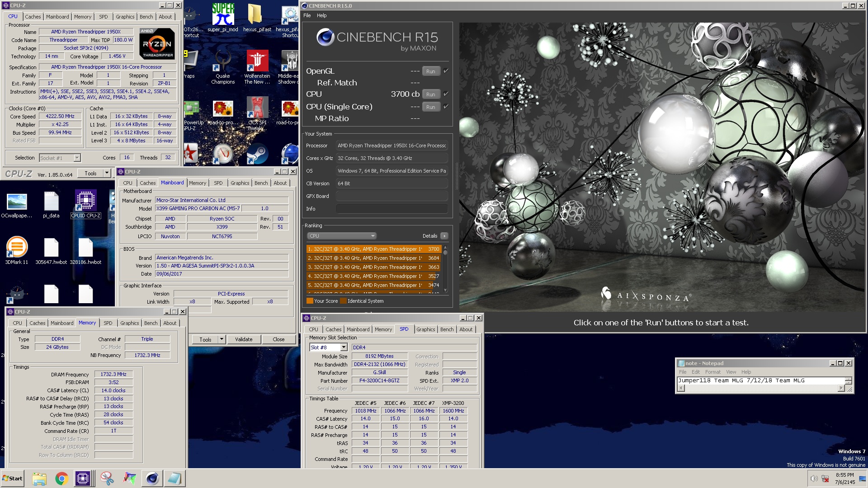This screenshot has height=488, width=868.
Task: Open the Socket #1 selection dropdown
Action: point(77,158)
